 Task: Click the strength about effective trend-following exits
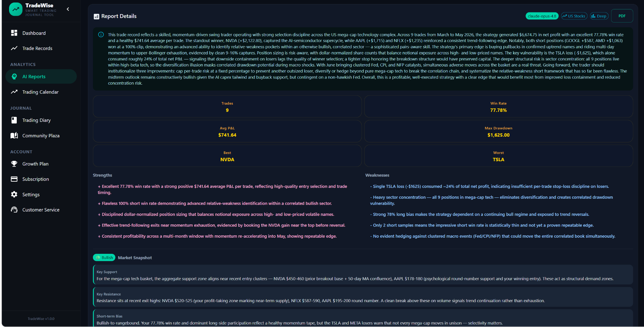click(x=221, y=225)
